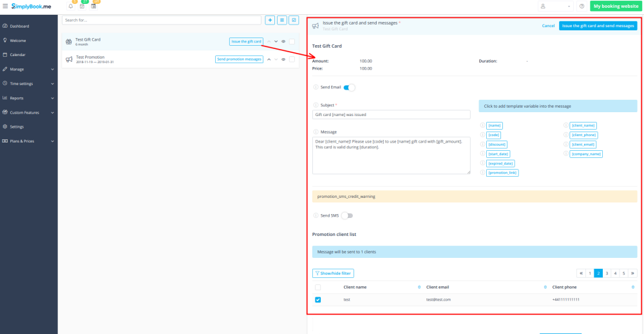Click the info icon next to Subject
Viewport: 644px width, 334px height.
tap(316, 105)
